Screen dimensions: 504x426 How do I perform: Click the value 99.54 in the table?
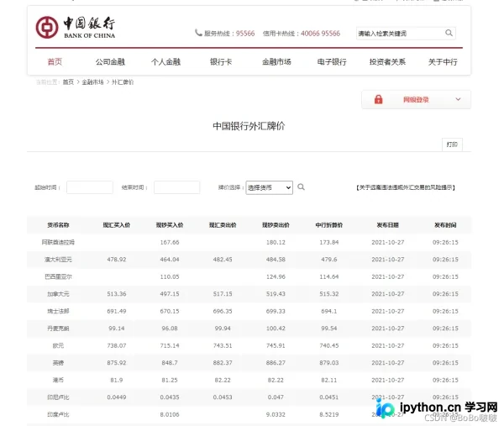[328, 329]
